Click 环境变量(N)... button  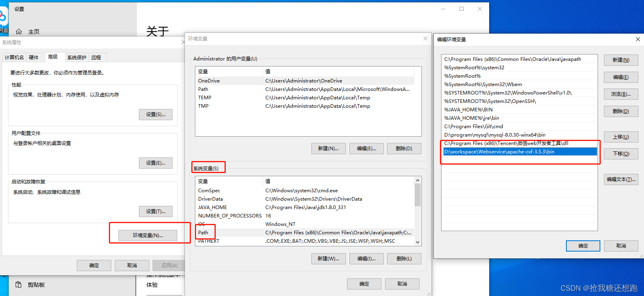148,236
